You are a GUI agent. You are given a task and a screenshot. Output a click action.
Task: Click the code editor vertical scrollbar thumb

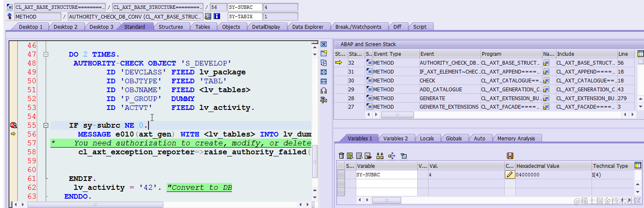[314, 162]
